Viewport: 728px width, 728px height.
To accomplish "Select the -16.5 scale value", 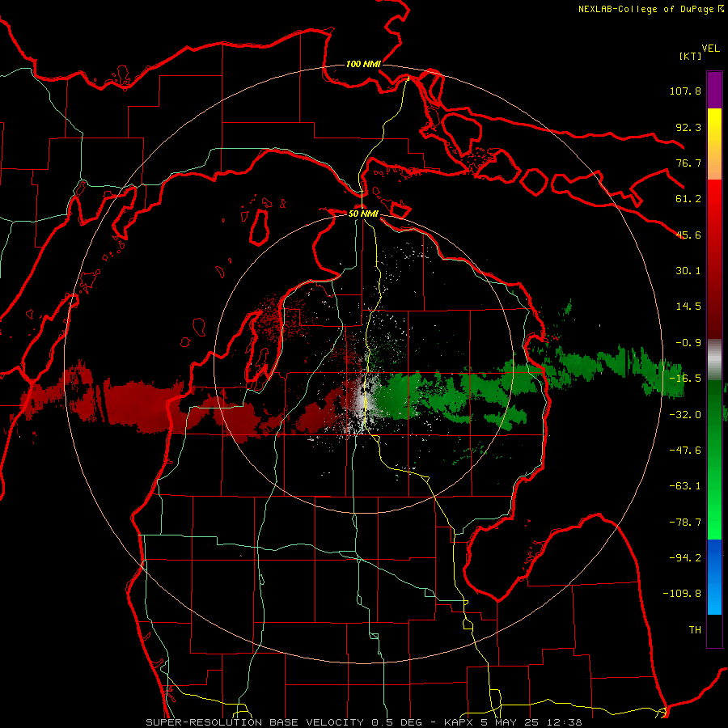I will point(685,379).
